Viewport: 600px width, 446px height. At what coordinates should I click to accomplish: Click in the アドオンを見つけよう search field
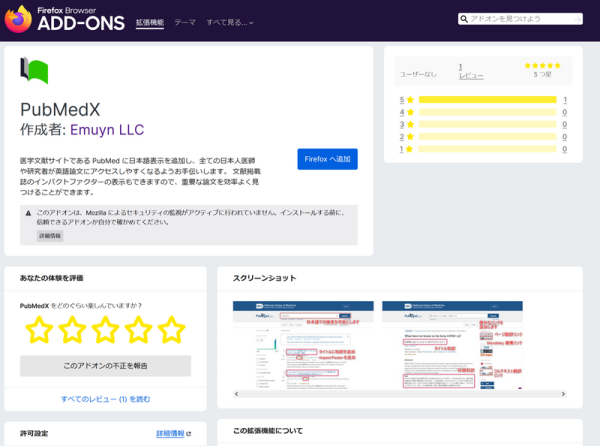[x=520, y=19]
